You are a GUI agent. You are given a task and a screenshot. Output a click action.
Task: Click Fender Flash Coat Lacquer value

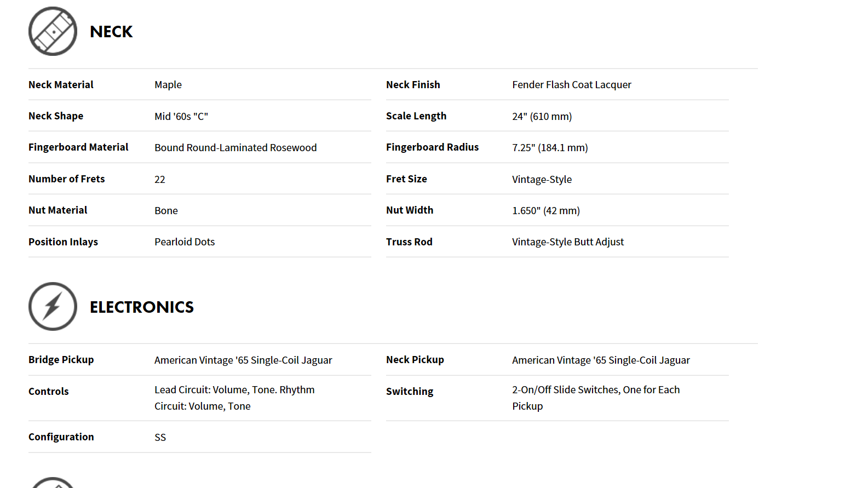point(572,85)
